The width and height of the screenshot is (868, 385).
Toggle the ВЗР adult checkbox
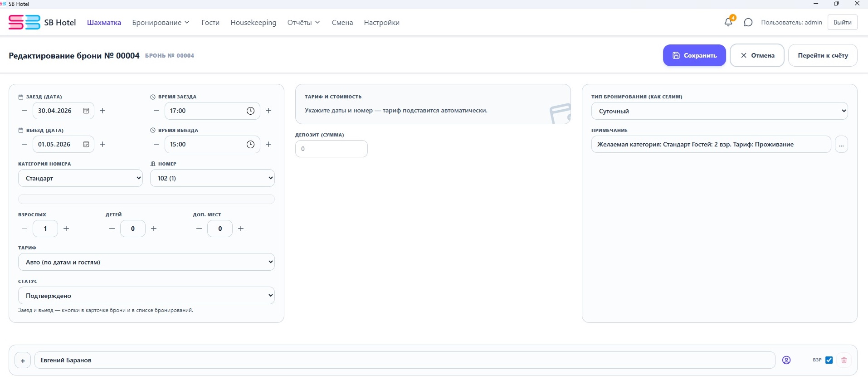click(x=829, y=360)
